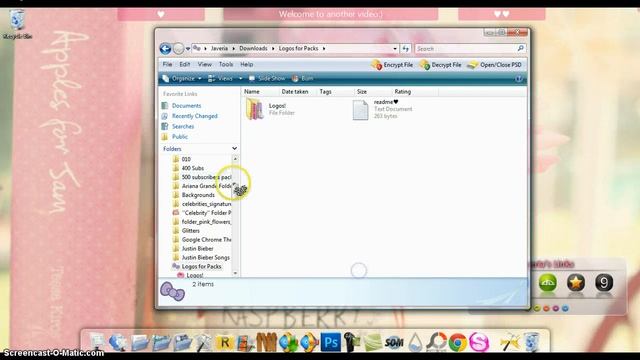Click the folder tree scroll down arrow
The image size is (640, 360).
point(235,273)
